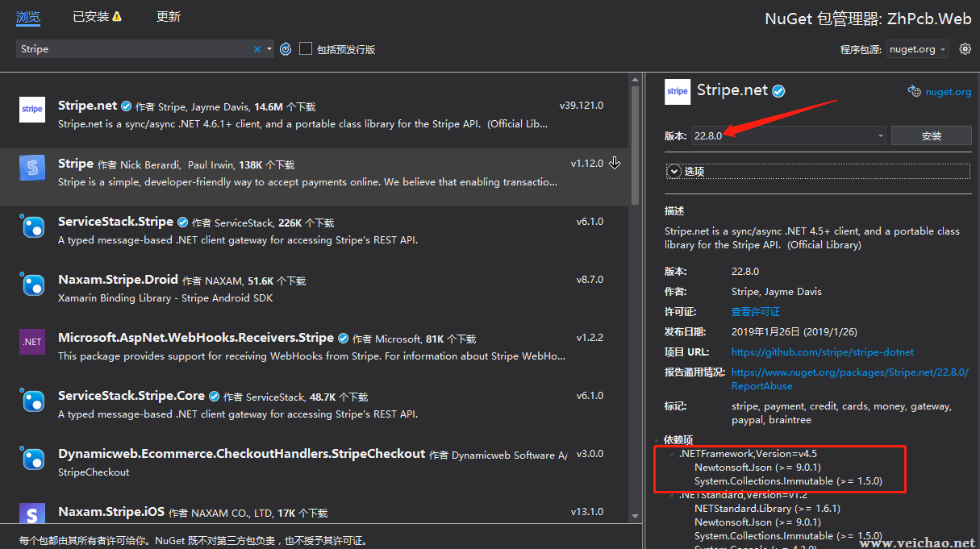The height and width of the screenshot is (549, 980).
Task: Open the 查看许可证 license link
Action: pyautogui.click(x=755, y=311)
